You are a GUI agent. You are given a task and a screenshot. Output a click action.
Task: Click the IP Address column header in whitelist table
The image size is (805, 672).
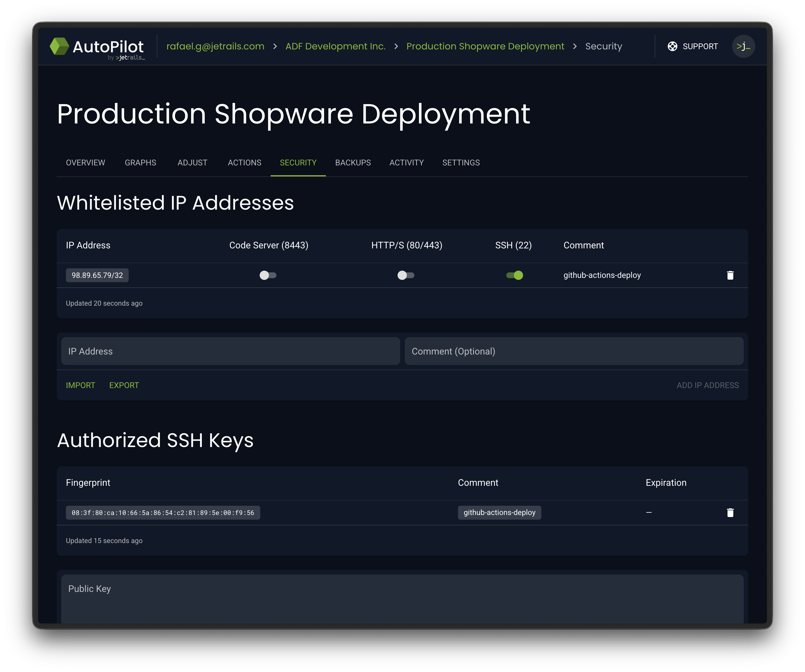click(x=88, y=245)
